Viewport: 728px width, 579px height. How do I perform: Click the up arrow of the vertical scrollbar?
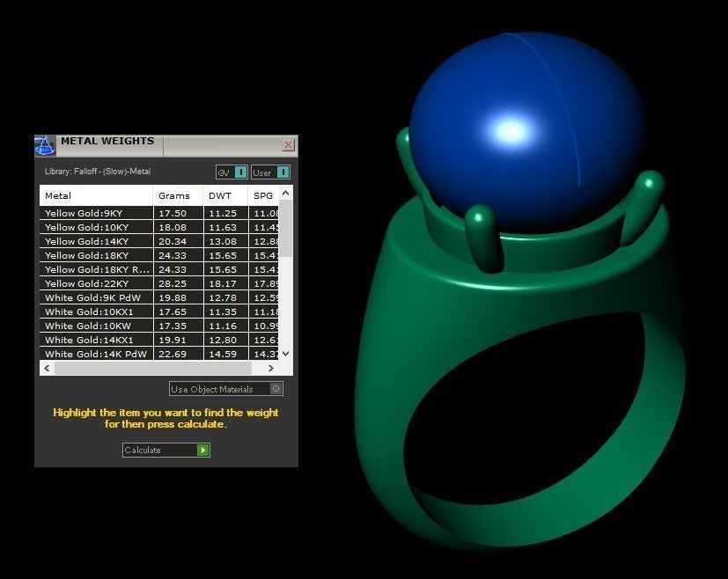point(286,193)
